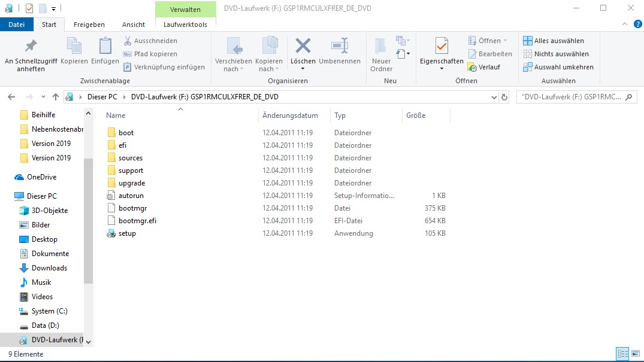Open OneDrive in navigation pane
The image size is (644, 362).
coord(36,177)
